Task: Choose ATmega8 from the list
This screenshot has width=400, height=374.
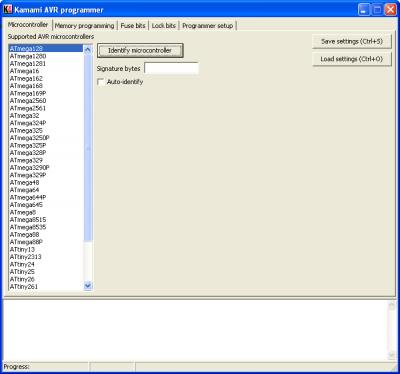Action: coord(46,212)
